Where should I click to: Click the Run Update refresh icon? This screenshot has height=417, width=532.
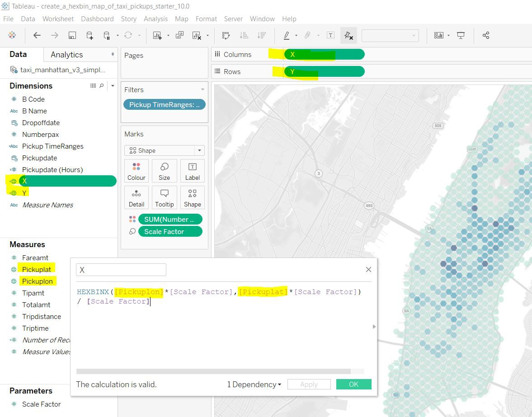[x=128, y=35]
